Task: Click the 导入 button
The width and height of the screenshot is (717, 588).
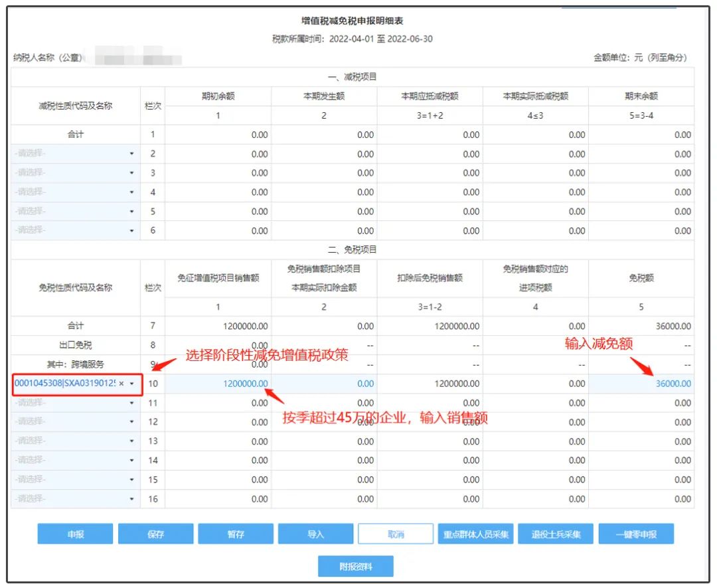Action: pyautogui.click(x=316, y=534)
